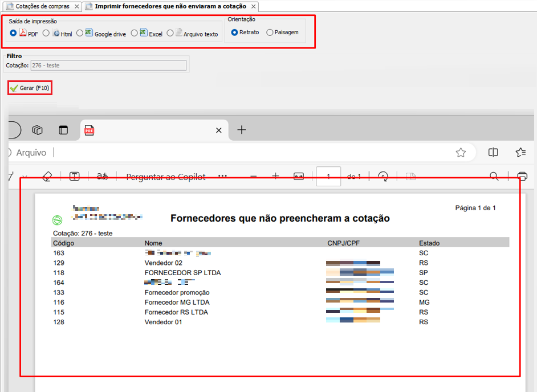Click the fit-to-page icon in PDF toolbar
537x392 pixels.
(299, 177)
